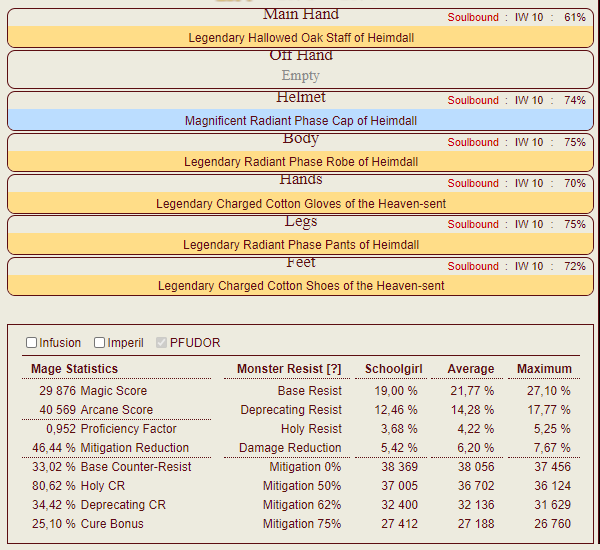Click the Soulbound label on the Body row
Viewport: 600px width, 550px height.
tap(473, 142)
